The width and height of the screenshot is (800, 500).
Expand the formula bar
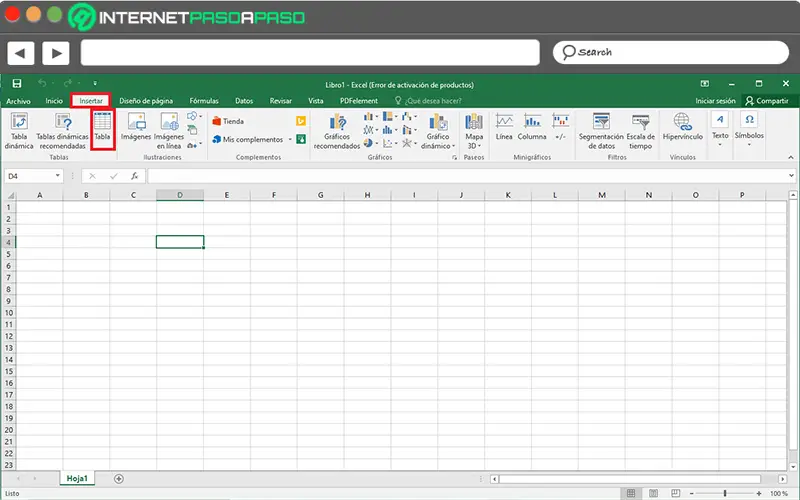point(791,176)
